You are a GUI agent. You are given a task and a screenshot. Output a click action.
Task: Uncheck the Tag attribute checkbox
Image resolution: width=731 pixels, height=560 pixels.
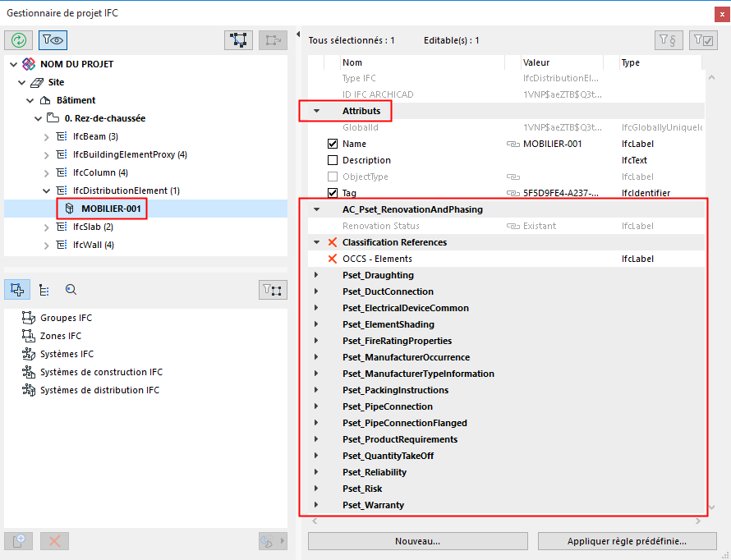333,193
